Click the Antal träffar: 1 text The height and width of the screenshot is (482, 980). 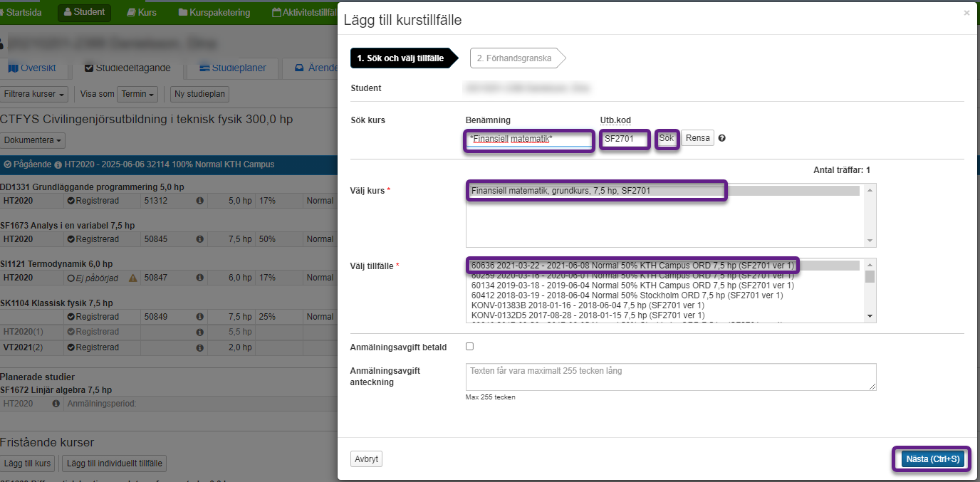842,170
